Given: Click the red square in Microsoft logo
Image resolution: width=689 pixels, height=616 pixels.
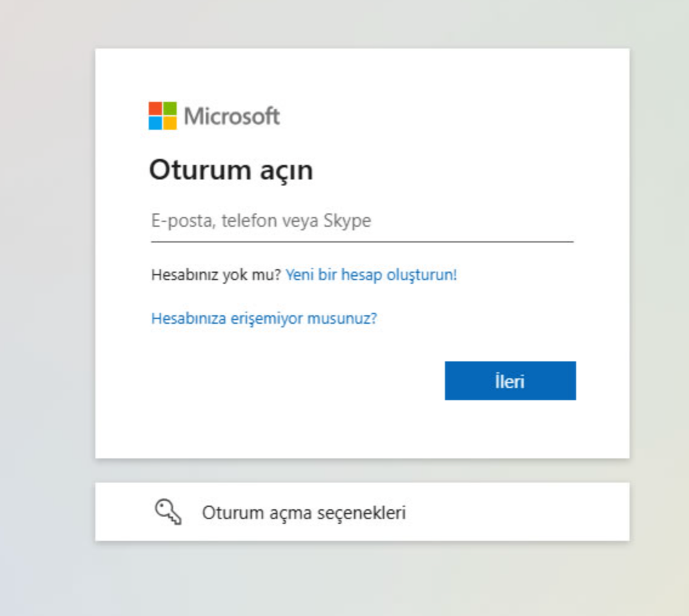Looking at the screenshot, I should tap(155, 108).
